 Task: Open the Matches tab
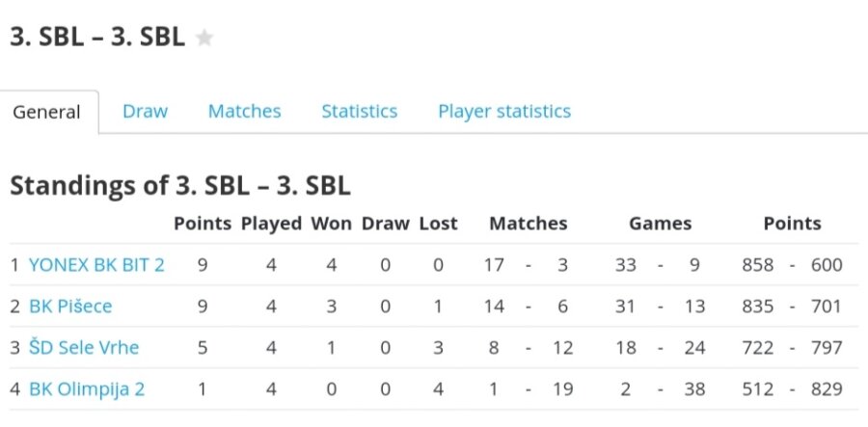244,111
